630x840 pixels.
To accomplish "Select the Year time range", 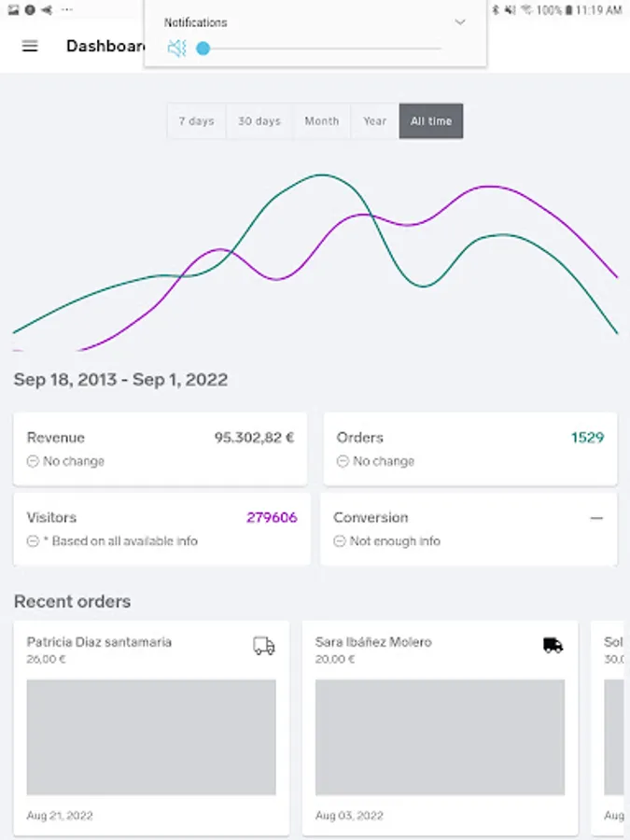I will coord(375,121).
